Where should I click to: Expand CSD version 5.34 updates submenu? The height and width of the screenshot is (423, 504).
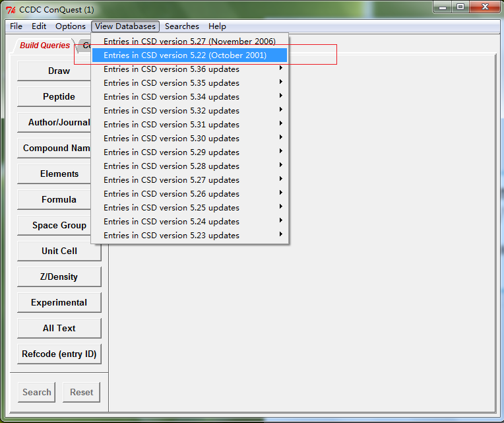pos(189,96)
